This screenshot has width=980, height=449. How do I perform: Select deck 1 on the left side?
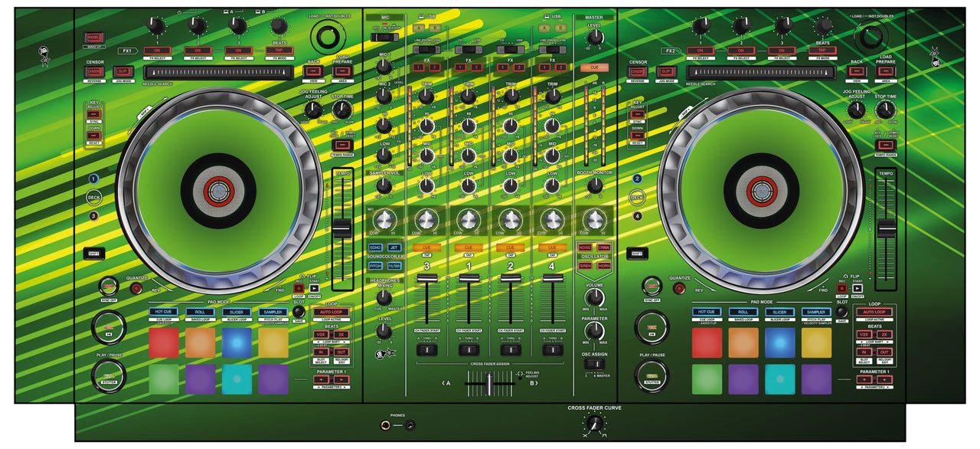[93, 179]
